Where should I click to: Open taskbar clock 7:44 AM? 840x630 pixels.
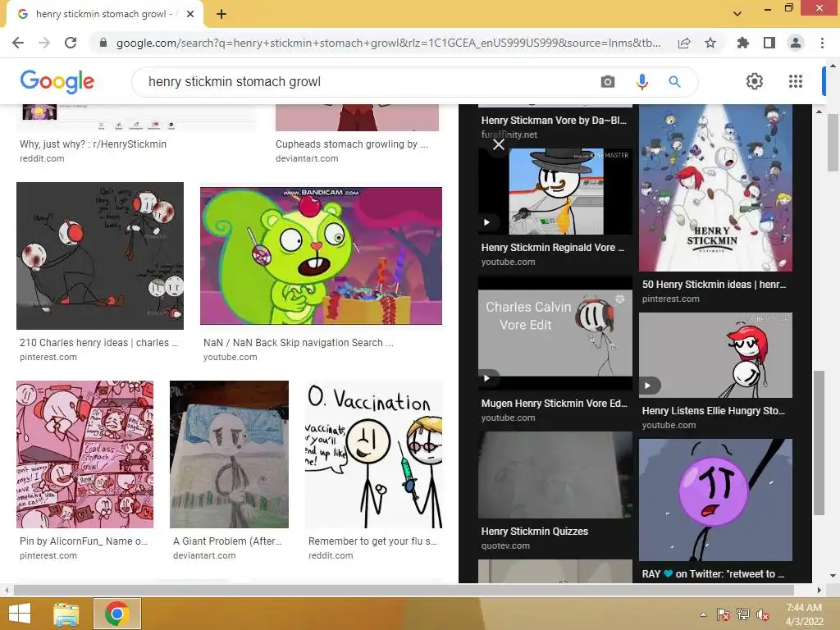804,614
